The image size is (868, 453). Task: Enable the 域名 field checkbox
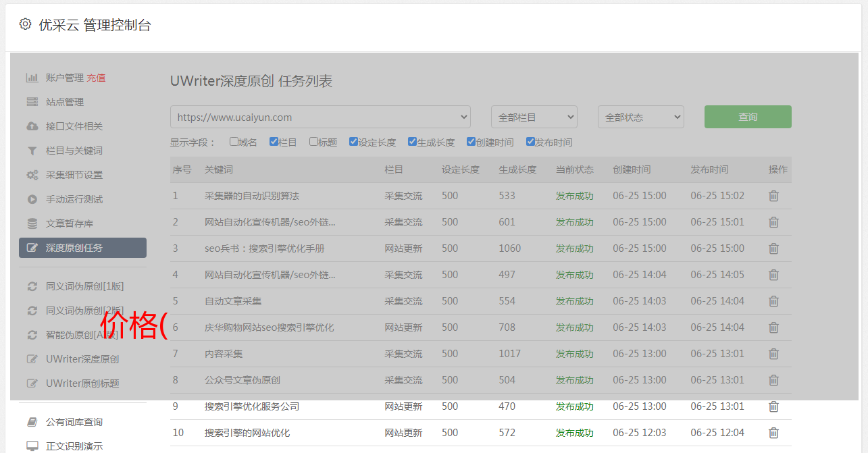coord(234,142)
